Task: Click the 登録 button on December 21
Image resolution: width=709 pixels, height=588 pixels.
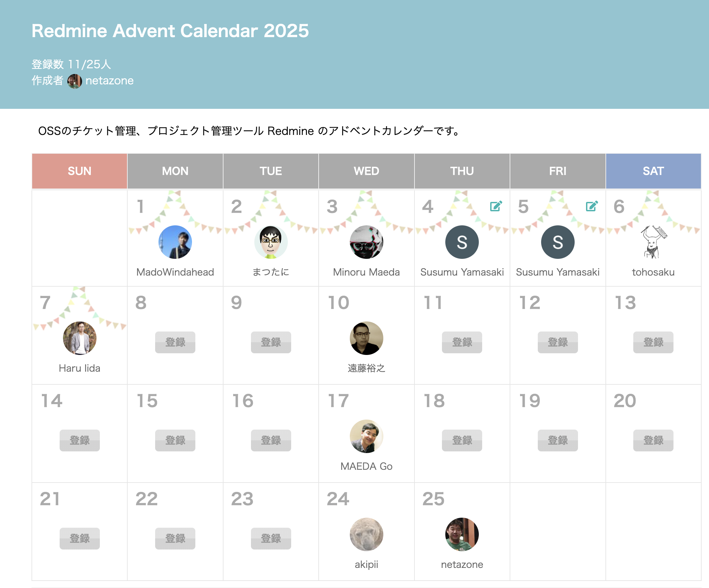Action: pyautogui.click(x=80, y=538)
